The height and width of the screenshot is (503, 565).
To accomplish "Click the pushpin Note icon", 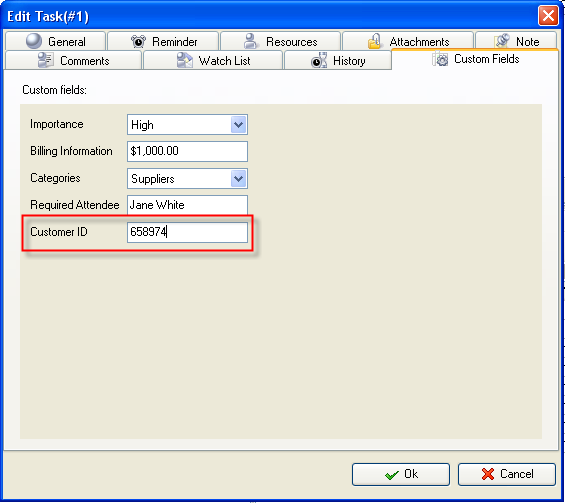I will tap(502, 41).
